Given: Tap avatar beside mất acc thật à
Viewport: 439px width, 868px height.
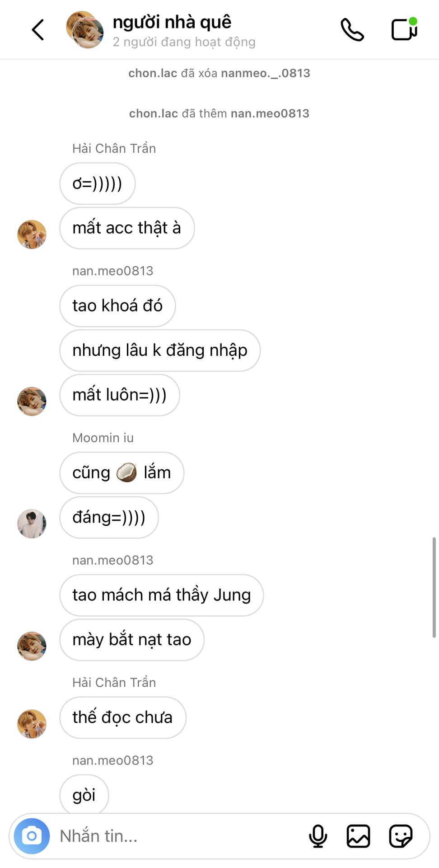Looking at the screenshot, I should pyautogui.click(x=32, y=234).
